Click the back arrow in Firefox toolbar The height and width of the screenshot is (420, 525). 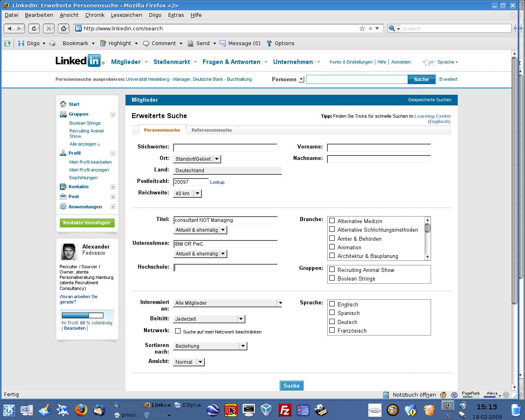tap(9, 28)
